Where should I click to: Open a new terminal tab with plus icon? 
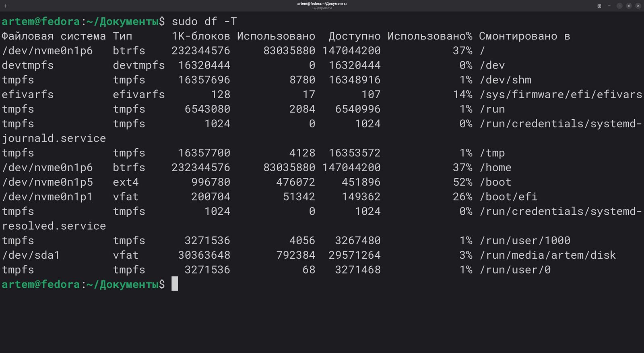(6, 6)
